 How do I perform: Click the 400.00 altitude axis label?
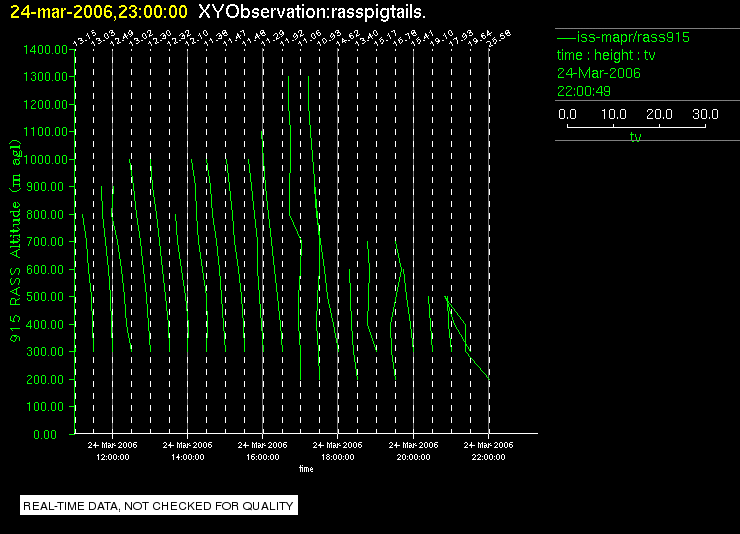click(45, 324)
